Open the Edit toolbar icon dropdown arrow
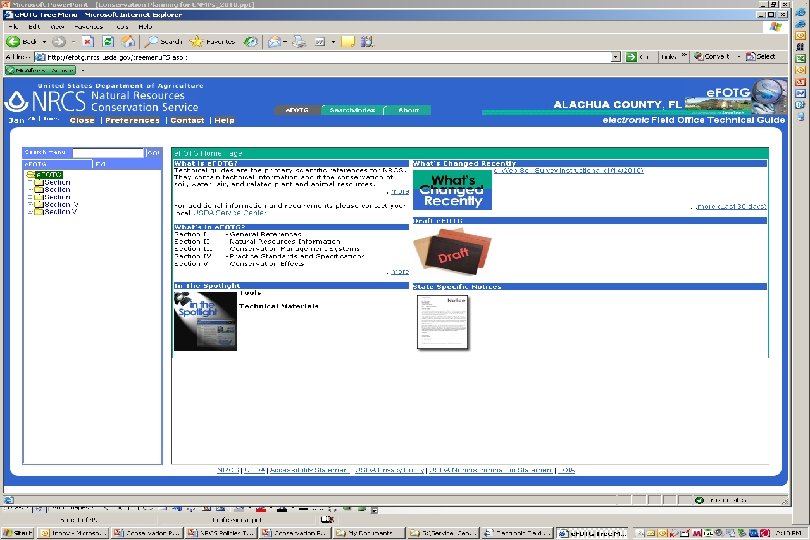This screenshot has width=810, height=540. (x=333, y=42)
